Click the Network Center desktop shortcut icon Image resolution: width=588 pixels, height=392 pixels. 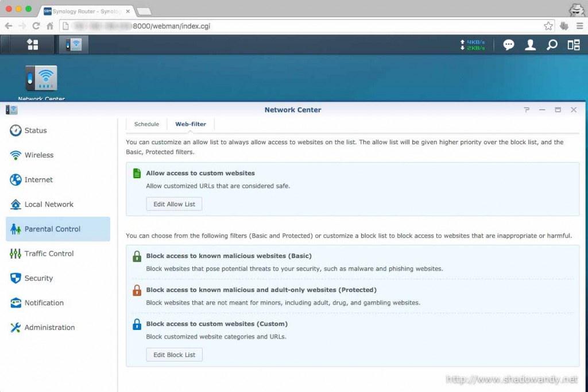point(41,79)
